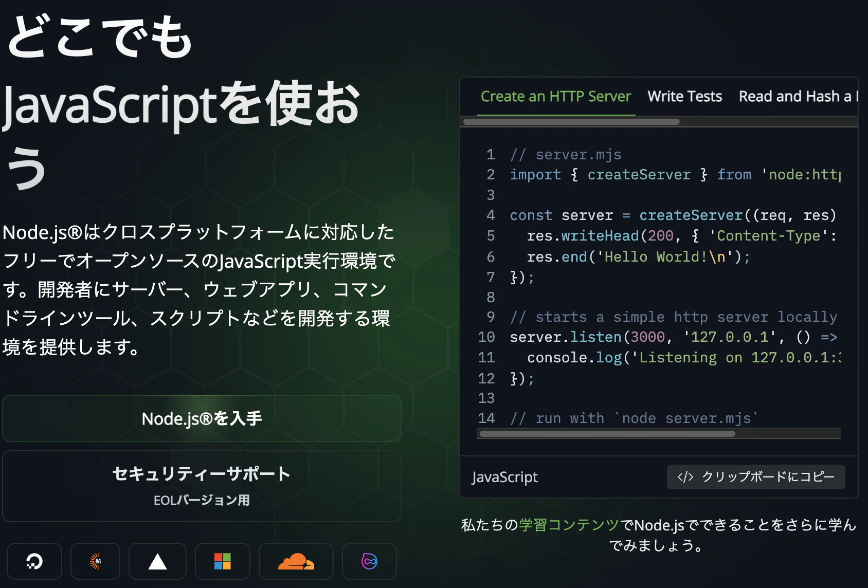Click the '// starts a simple http server' comment
868x588 pixels.
pyautogui.click(x=674, y=317)
